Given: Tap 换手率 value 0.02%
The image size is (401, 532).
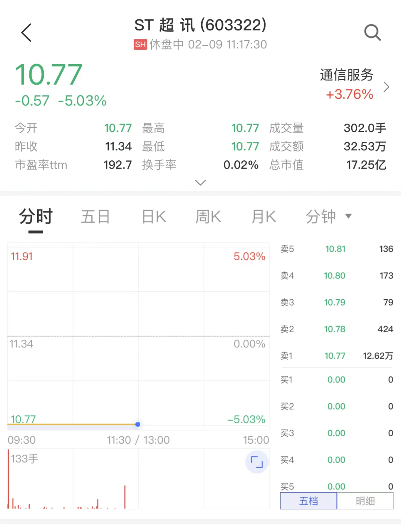Looking at the screenshot, I should [x=241, y=164].
